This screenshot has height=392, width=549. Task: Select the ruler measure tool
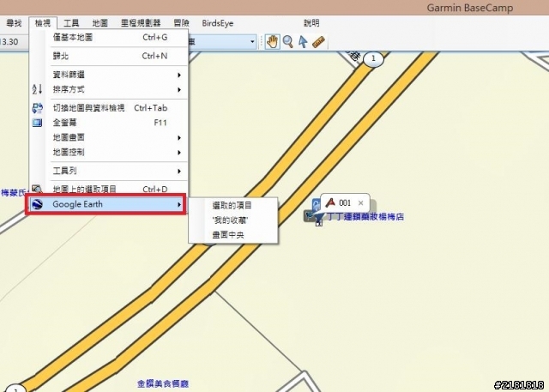pos(318,42)
